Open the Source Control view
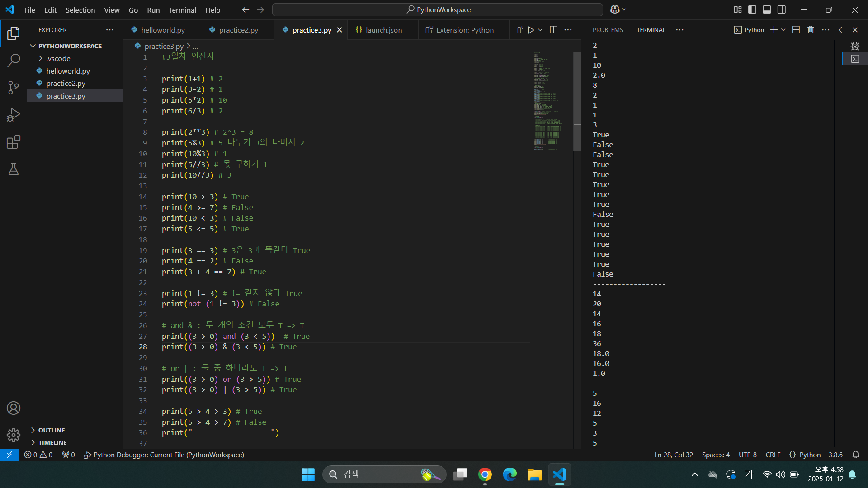Screen dimensions: 868x488 point(14,88)
